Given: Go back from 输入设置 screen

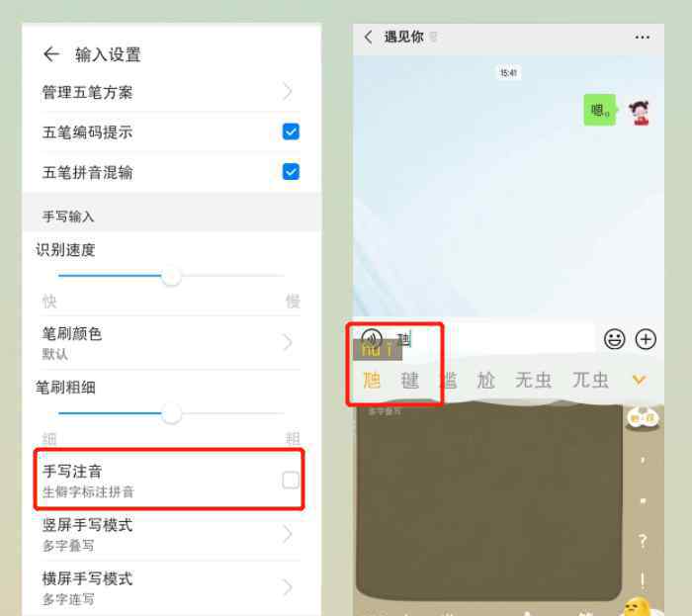Looking at the screenshot, I should tap(51, 54).
